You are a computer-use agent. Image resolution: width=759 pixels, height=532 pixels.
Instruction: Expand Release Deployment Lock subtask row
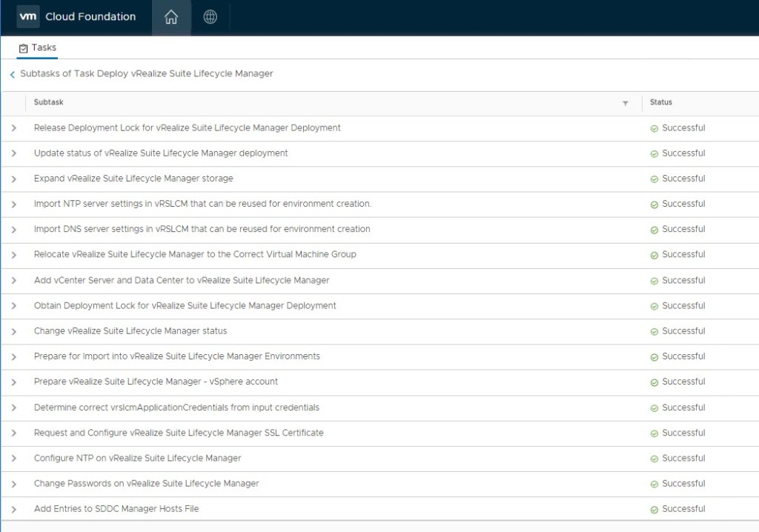13,128
